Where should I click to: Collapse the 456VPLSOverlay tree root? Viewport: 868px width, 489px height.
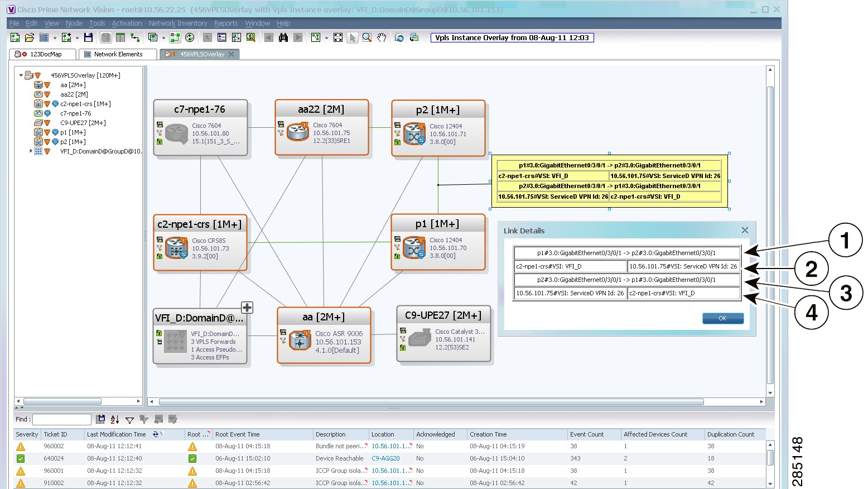click(x=21, y=75)
